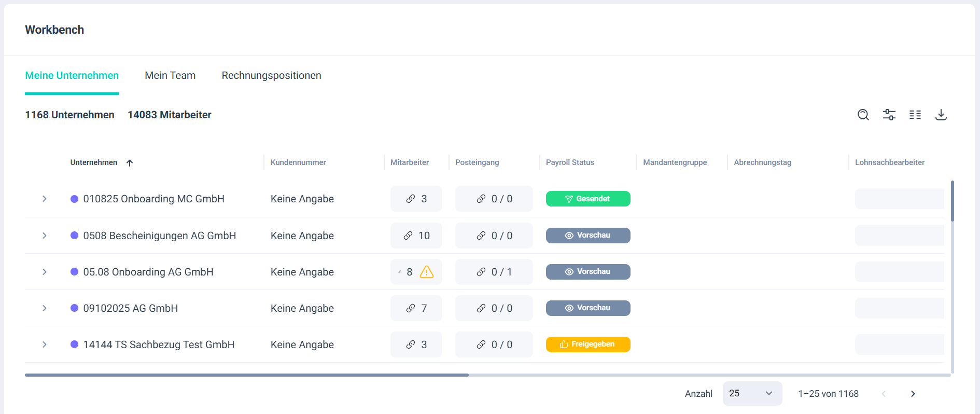Screen dimensions: 980x414
Task: Click the Unternehmen sort arrow icon
Action: pos(130,163)
